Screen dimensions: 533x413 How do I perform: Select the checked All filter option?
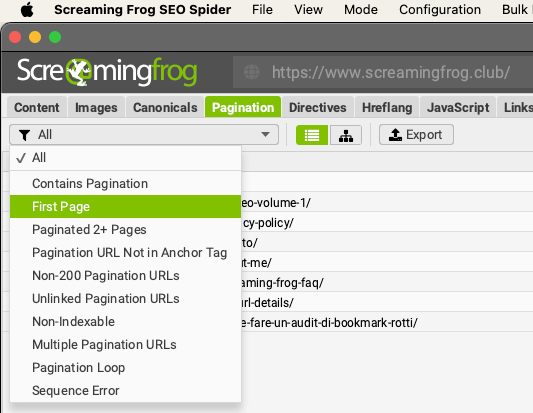pos(125,158)
